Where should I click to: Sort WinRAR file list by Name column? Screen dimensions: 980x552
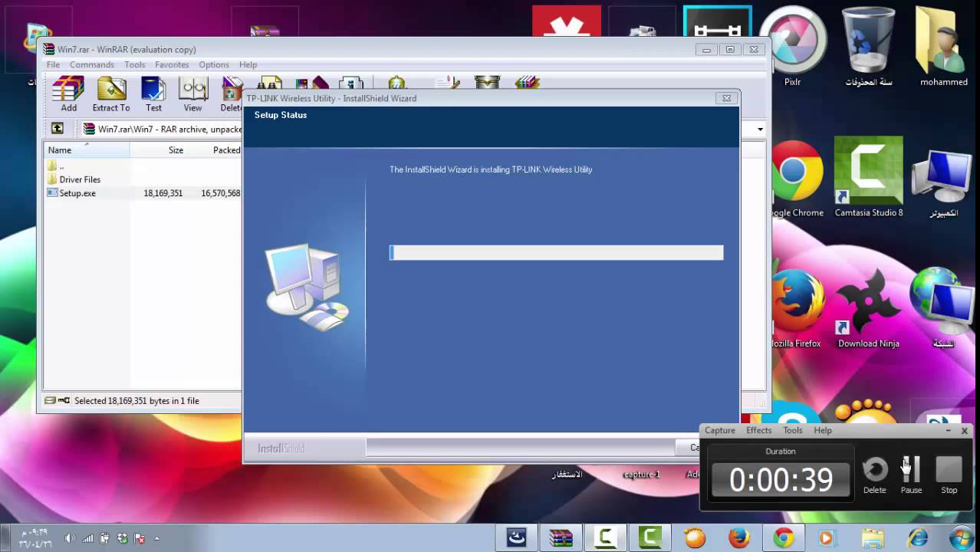tap(87, 150)
